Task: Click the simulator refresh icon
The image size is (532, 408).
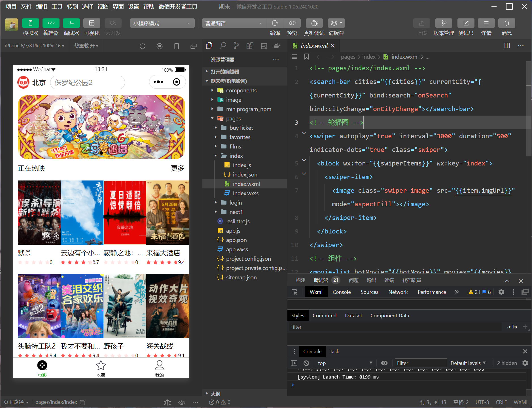Action: [x=143, y=46]
